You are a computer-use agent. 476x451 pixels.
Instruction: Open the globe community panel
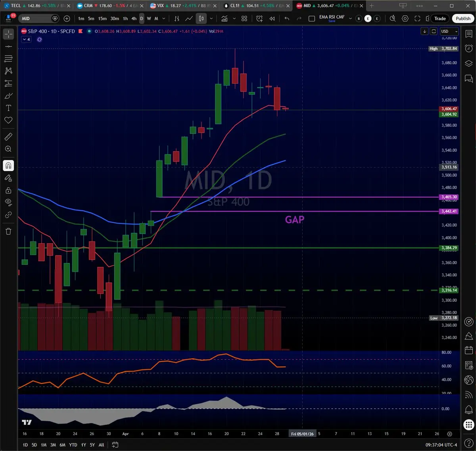(x=468, y=380)
